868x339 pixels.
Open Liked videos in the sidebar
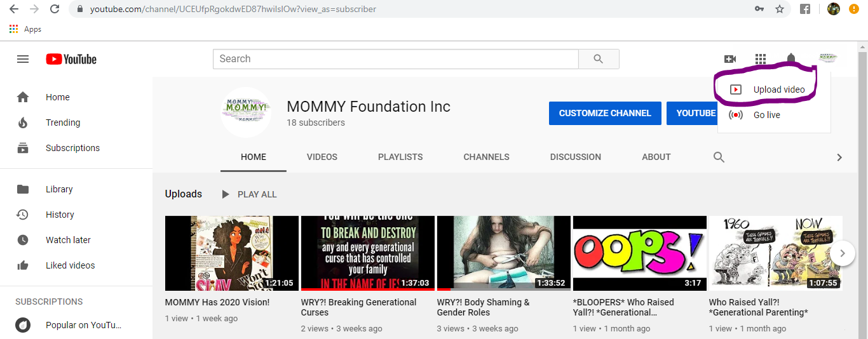point(76,265)
